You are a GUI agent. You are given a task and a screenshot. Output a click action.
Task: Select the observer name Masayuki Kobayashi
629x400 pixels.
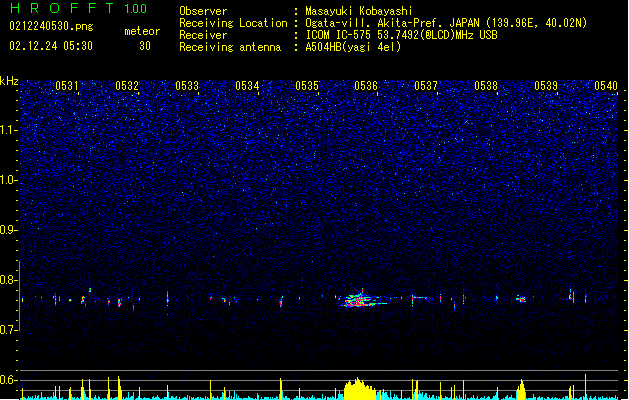point(359,11)
